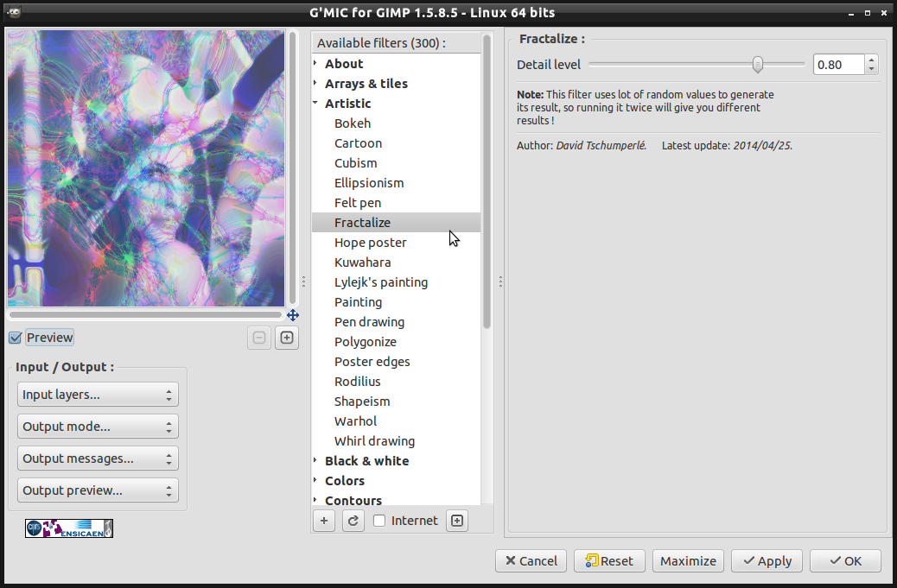
Task: Select the Cartoon filter
Action: [358, 143]
